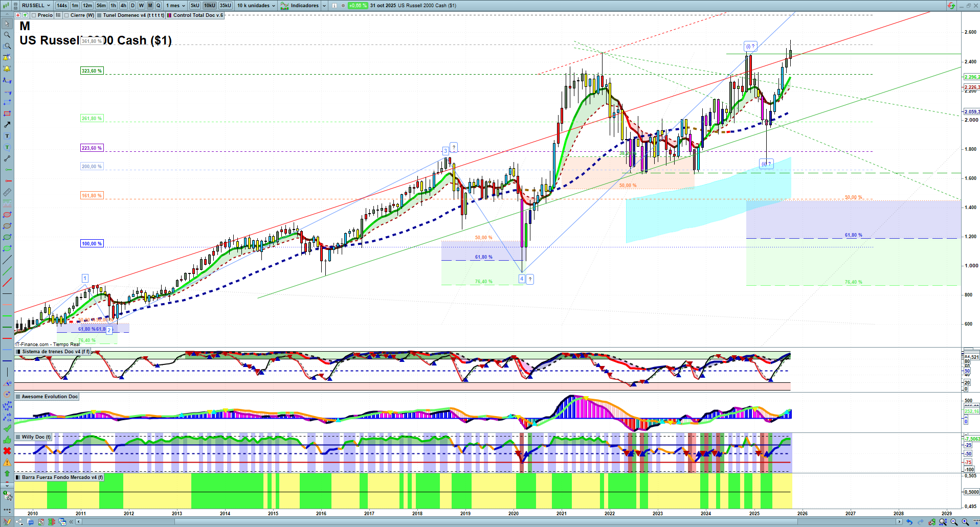The width and height of the screenshot is (980, 527).
Task: Select the W weekly timeframe
Action: (x=142, y=6)
